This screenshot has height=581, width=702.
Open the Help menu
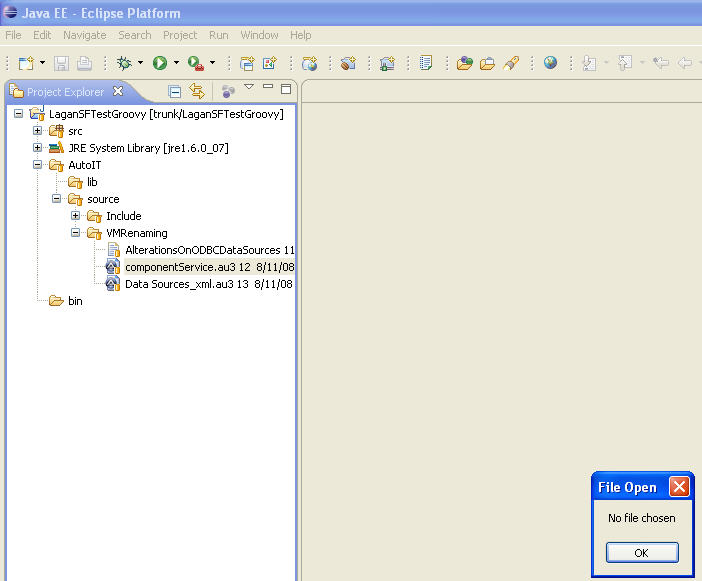pyautogui.click(x=300, y=35)
